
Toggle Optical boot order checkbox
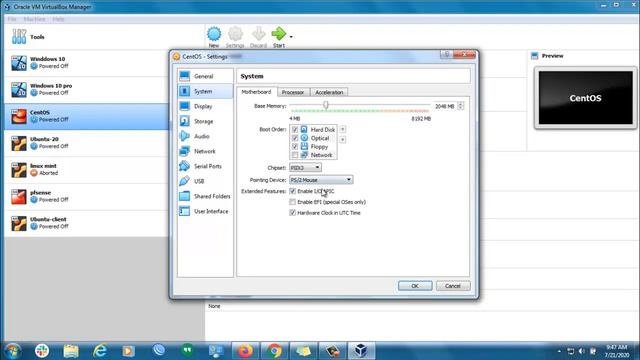pos(295,138)
